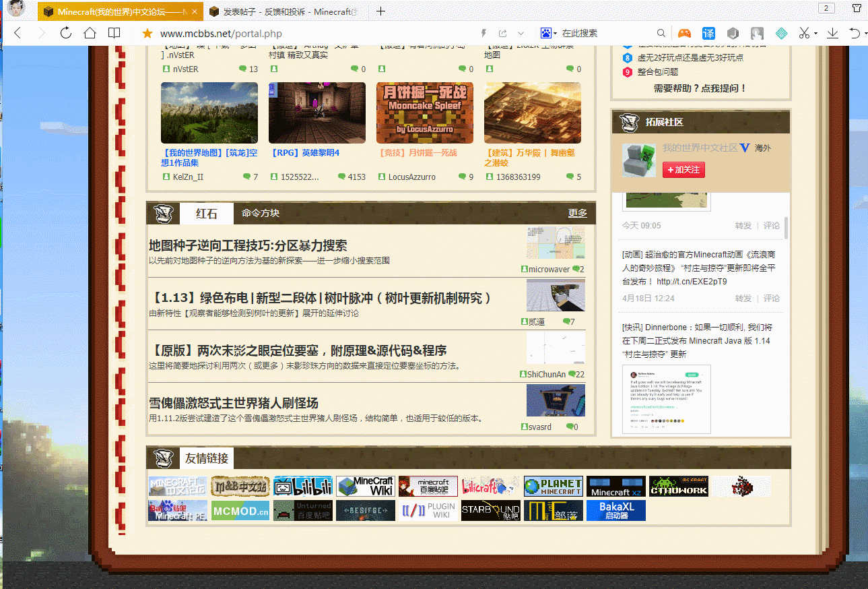Viewport: 868px width, 589px height.
Task: Open the downloads arrow icon
Action: (832, 33)
